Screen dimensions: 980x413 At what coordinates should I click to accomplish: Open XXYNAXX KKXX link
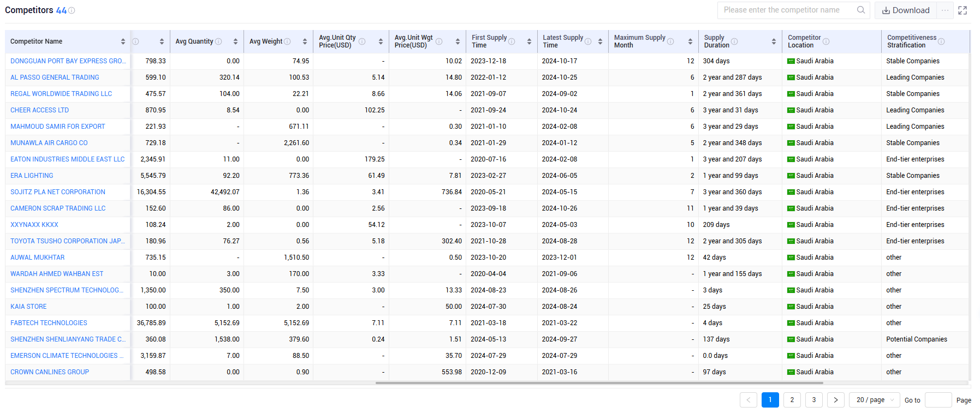click(x=34, y=225)
